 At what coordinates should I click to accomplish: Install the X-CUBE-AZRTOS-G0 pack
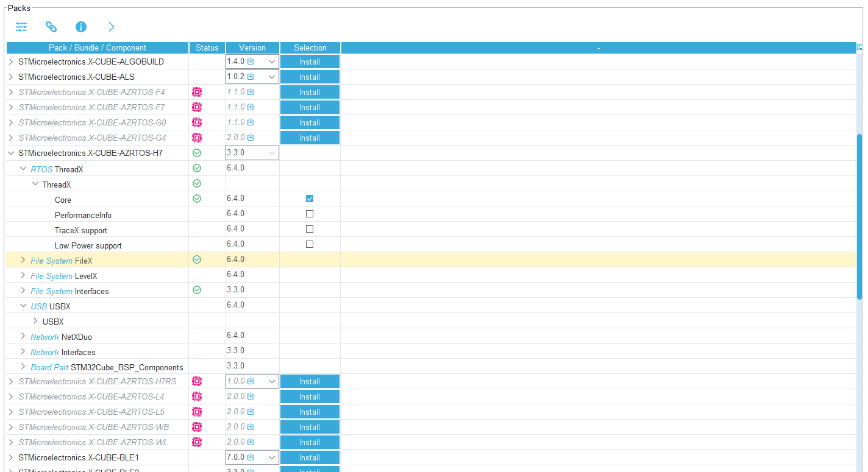310,122
